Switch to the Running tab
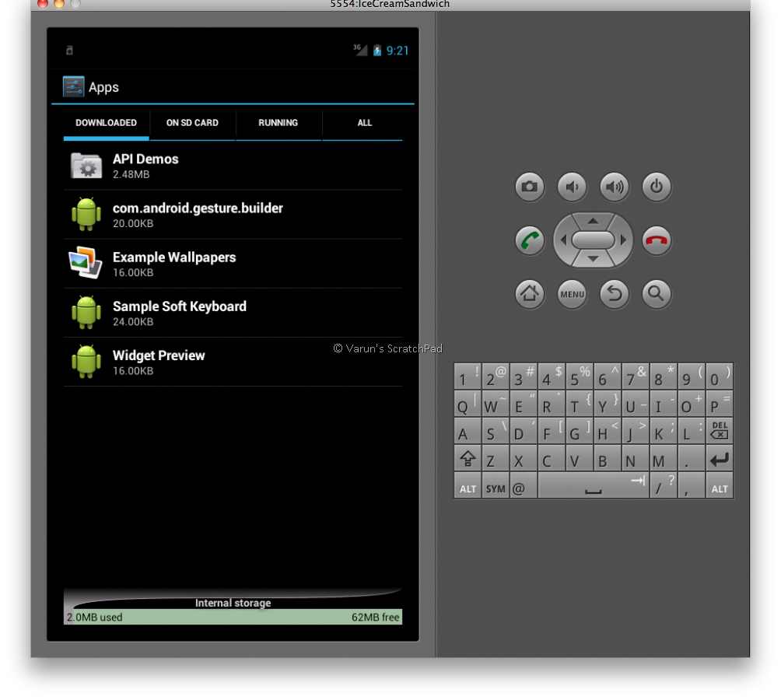The width and height of the screenshot is (781, 700). point(278,123)
